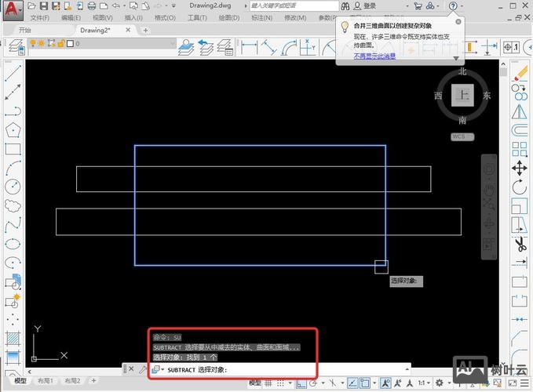
Task: Click the SUBTRACT 选择对象 command line input
Action: tap(235, 368)
